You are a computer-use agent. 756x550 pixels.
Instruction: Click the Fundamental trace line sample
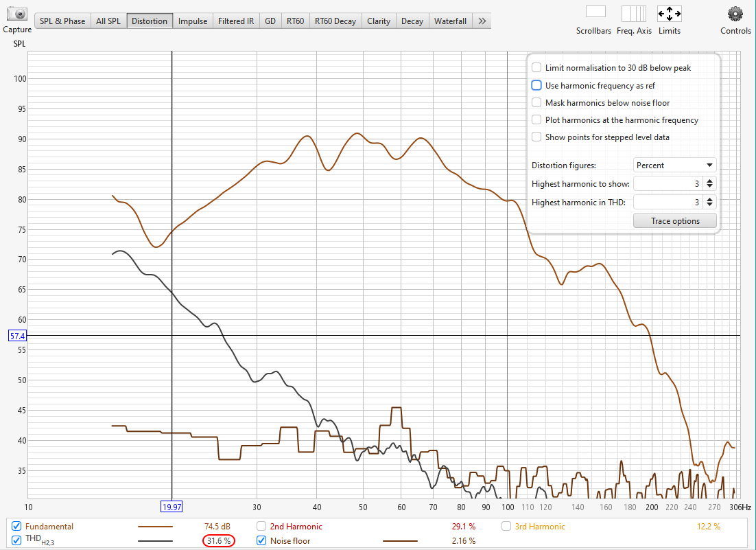[155, 527]
